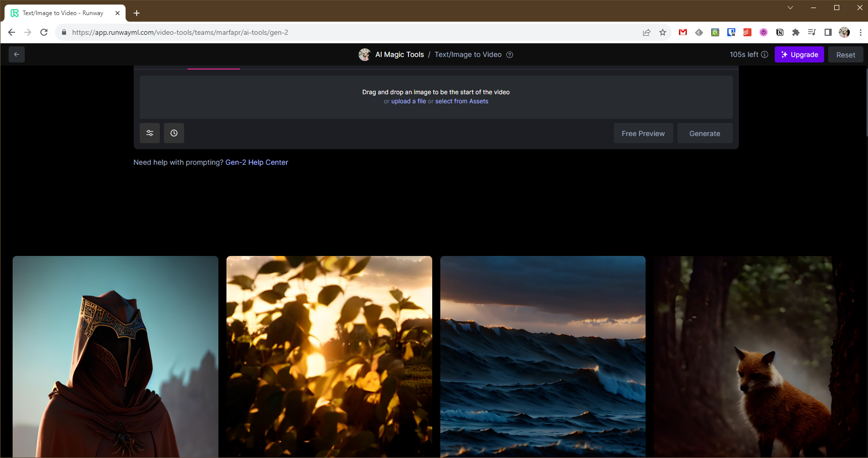
Task: Select the fox in forest thumbnail
Action: coord(757,357)
